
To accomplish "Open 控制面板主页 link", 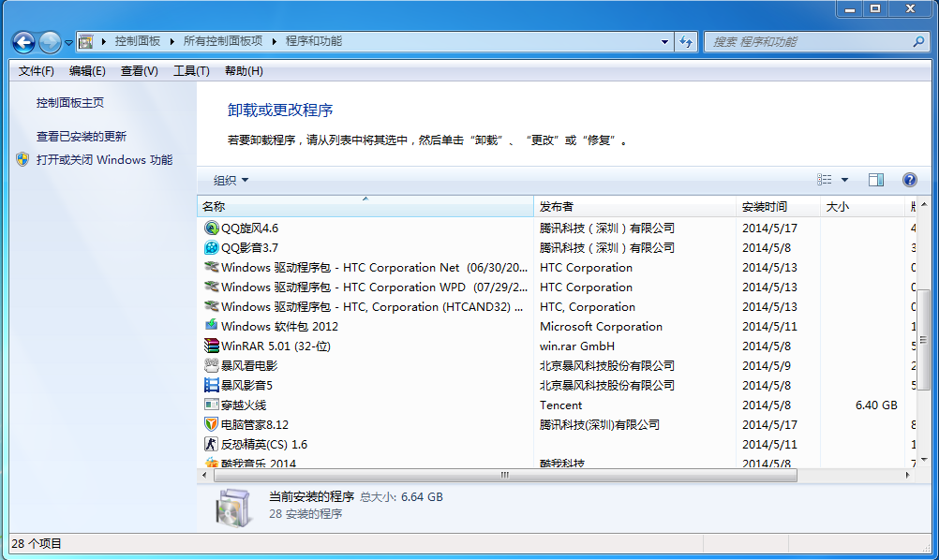I will coord(70,103).
